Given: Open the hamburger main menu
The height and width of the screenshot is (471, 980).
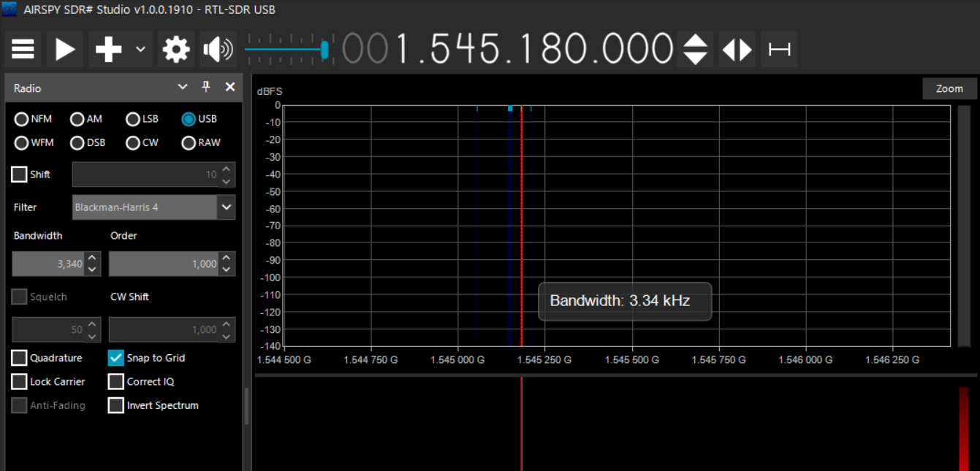Looking at the screenshot, I should (23, 50).
